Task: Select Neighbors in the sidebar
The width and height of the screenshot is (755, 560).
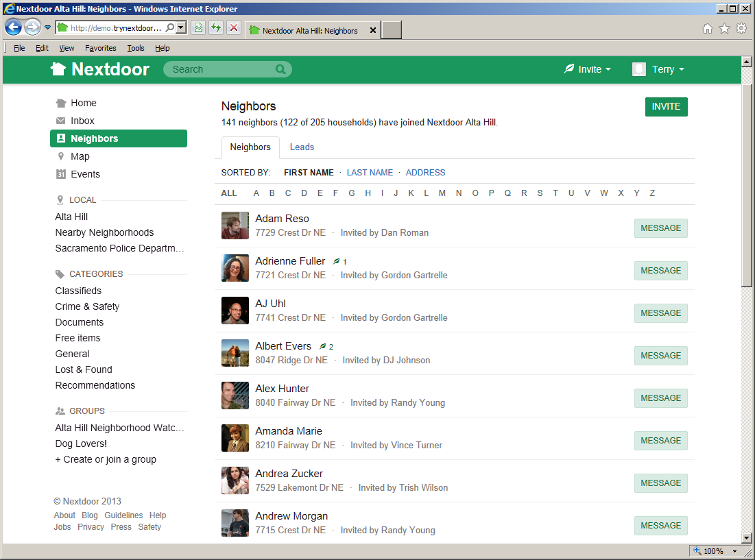Action: click(119, 138)
